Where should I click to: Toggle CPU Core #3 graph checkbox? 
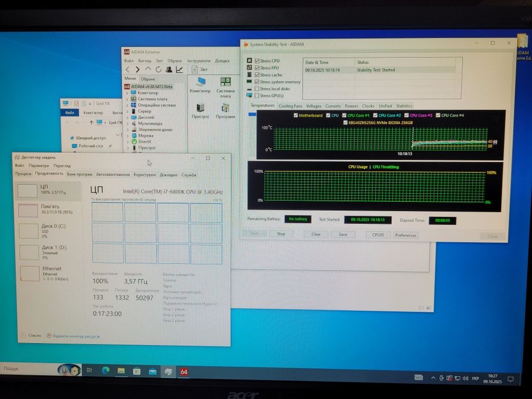click(x=407, y=115)
